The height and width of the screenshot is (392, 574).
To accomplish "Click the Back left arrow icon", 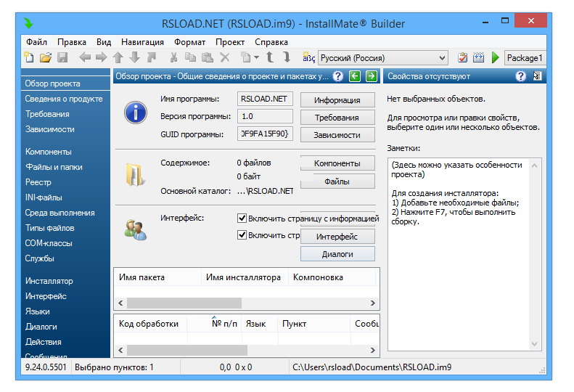I will click(85, 57).
